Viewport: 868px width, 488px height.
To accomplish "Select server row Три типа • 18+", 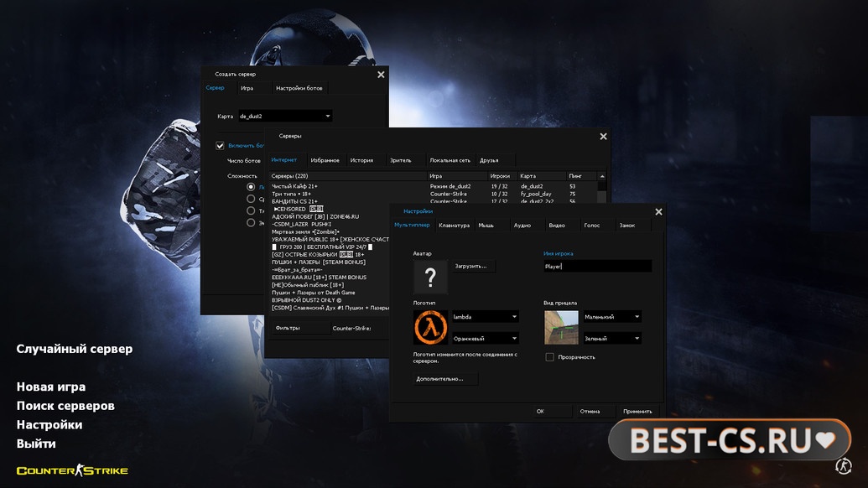I will coord(434,195).
